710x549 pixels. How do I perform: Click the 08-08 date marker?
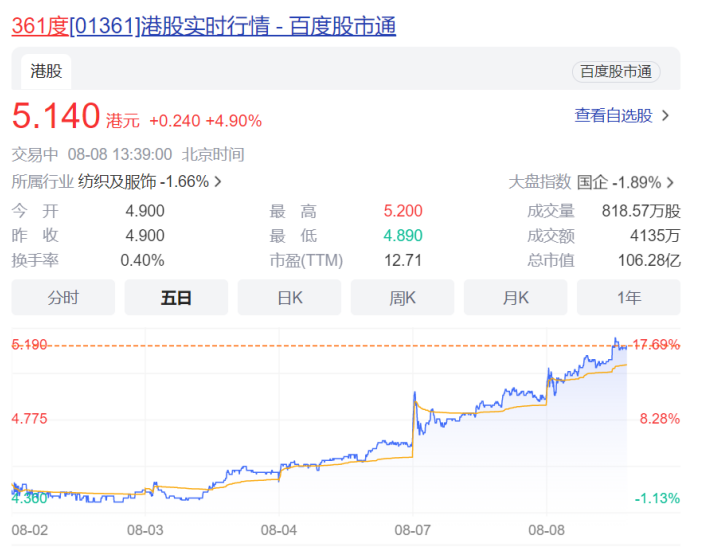pyautogui.click(x=547, y=530)
